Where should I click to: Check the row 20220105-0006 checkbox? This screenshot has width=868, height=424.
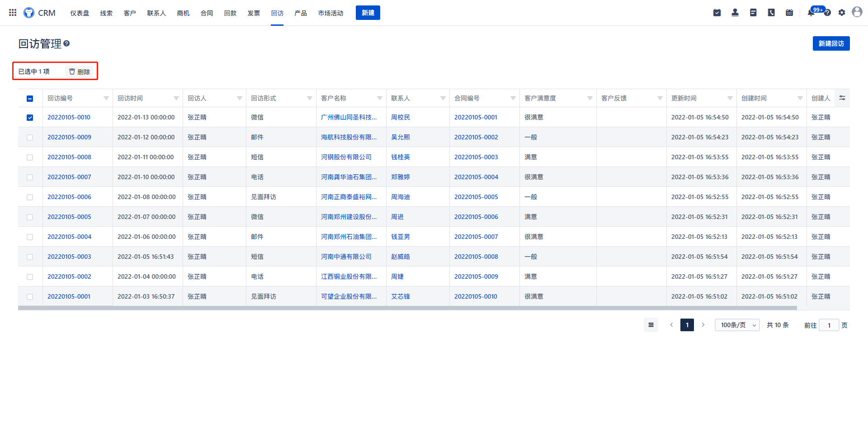coord(30,197)
